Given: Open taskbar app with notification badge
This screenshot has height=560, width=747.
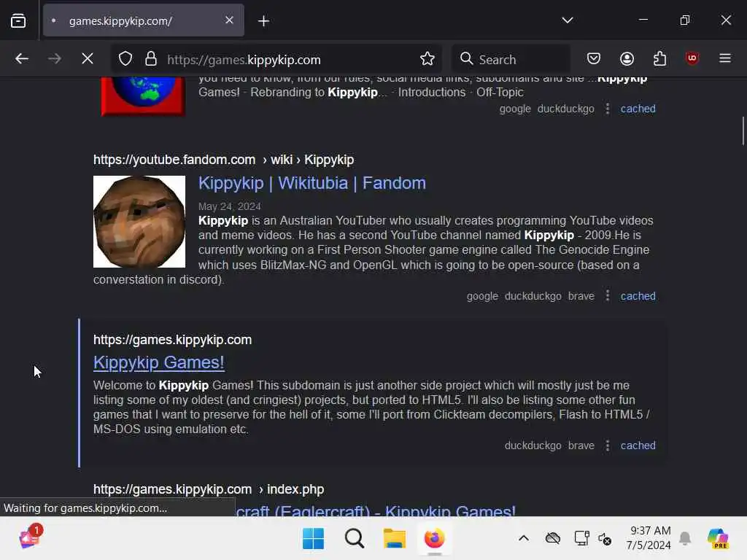Looking at the screenshot, I should click(x=31, y=536).
